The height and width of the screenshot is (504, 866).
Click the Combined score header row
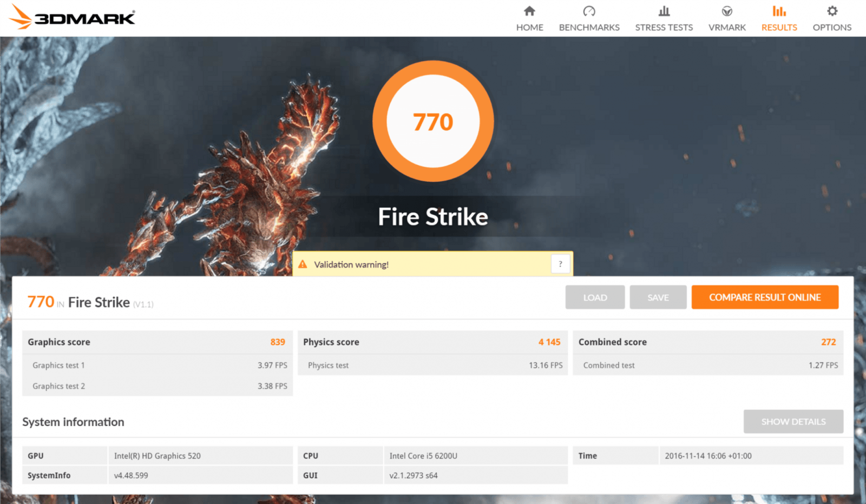coord(707,342)
